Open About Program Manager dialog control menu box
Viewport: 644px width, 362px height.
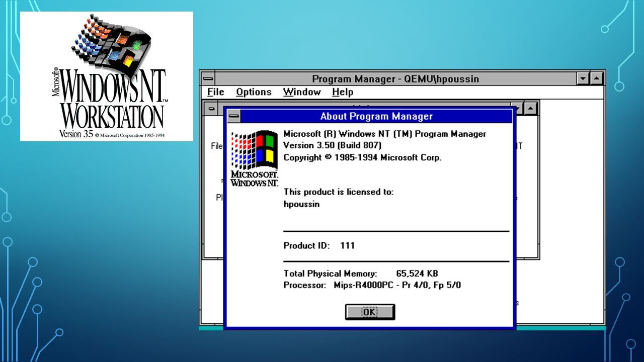(233, 116)
